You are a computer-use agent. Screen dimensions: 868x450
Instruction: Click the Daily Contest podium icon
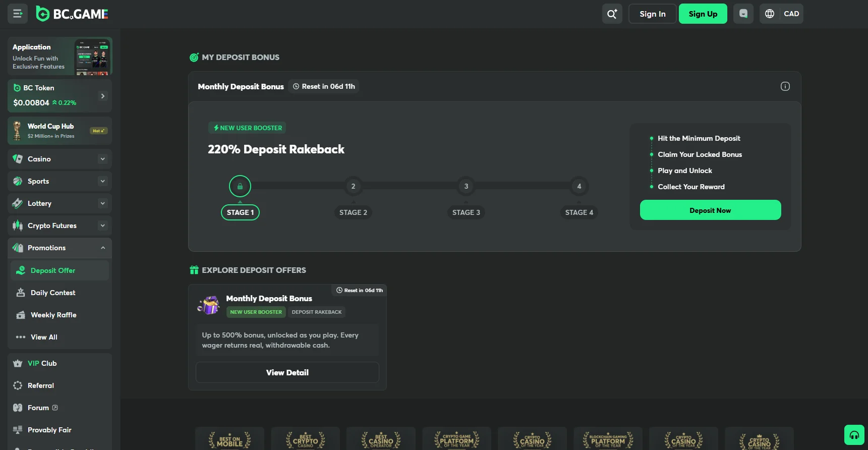point(21,293)
